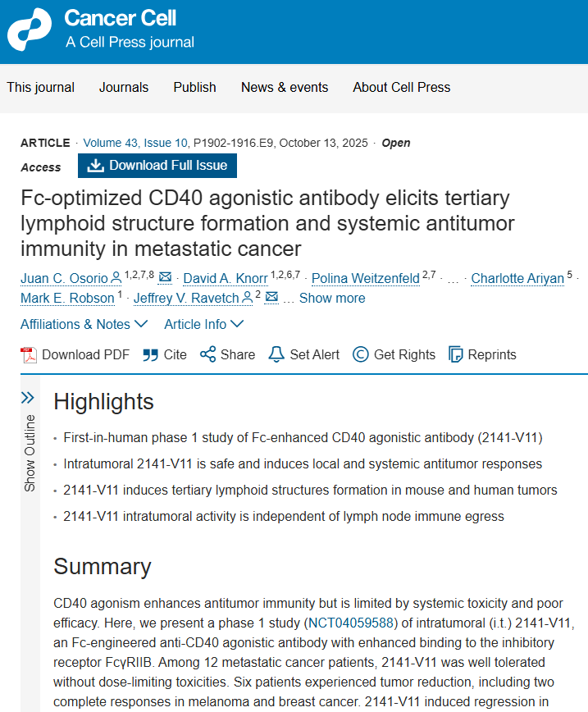Click the Download PDF icon
The width and height of the screenshot is (588, 712).
click(x=30, y=354)
